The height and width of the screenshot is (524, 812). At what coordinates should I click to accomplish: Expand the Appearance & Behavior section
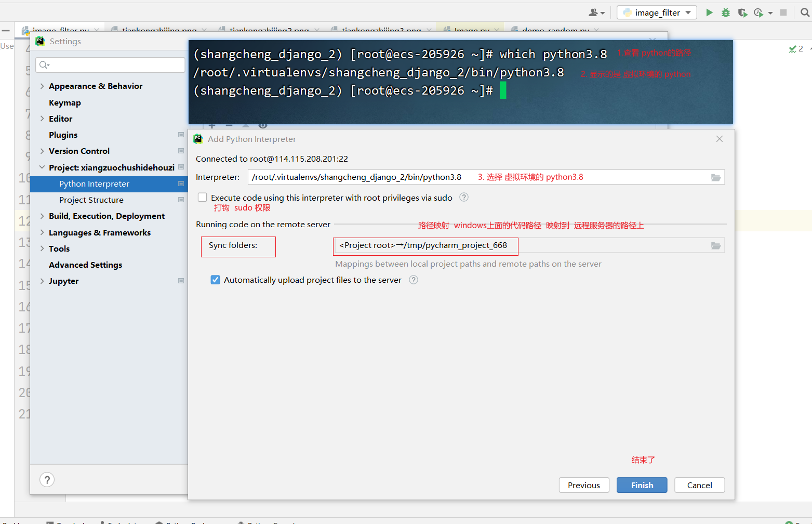42,86
